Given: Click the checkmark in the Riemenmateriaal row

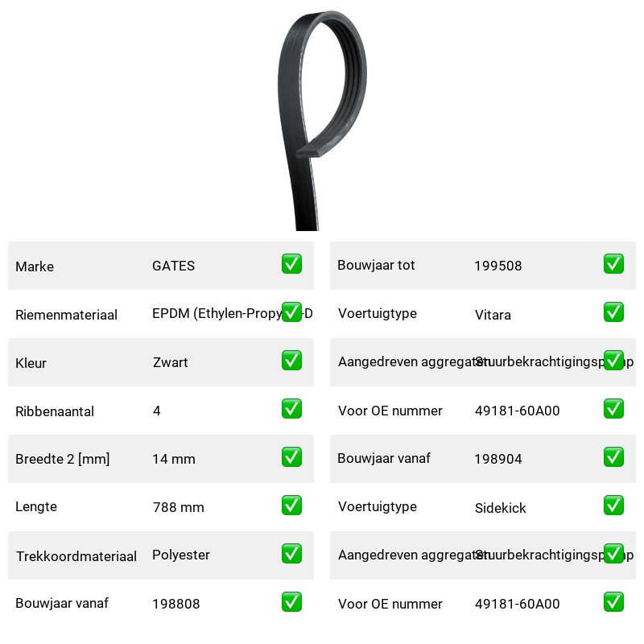Looking at the screenshot, I should point(291,312).
